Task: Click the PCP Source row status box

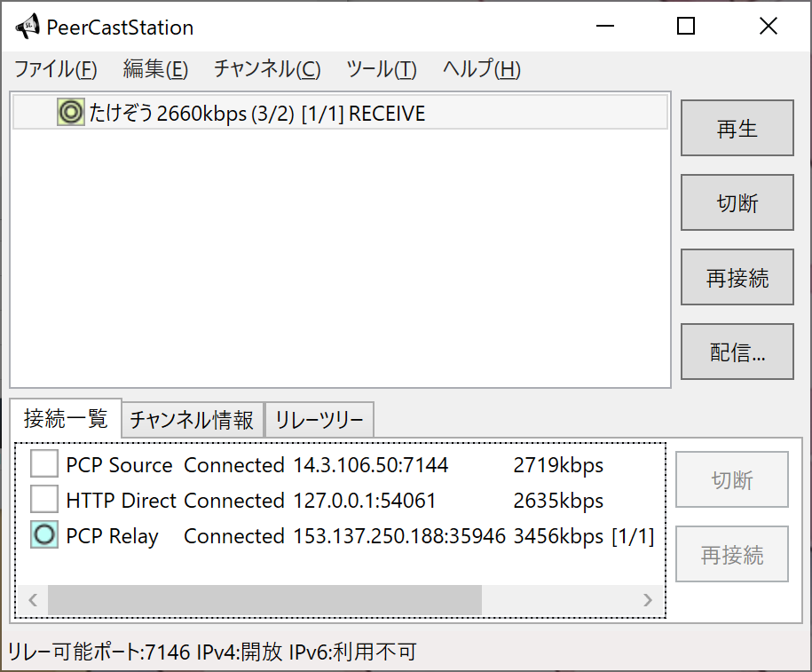Action: tap(44, 463)
